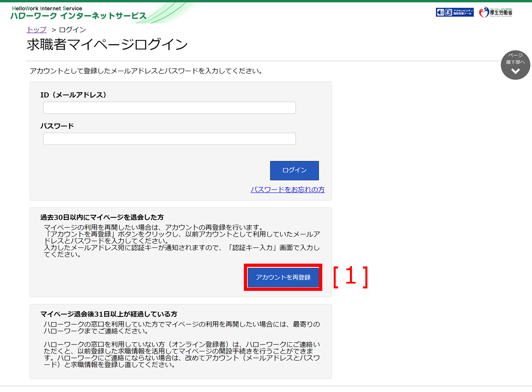Screen dimensions: 532x392
Task: Follow the トップ breadcrumb link
Action: click(37, 30)
